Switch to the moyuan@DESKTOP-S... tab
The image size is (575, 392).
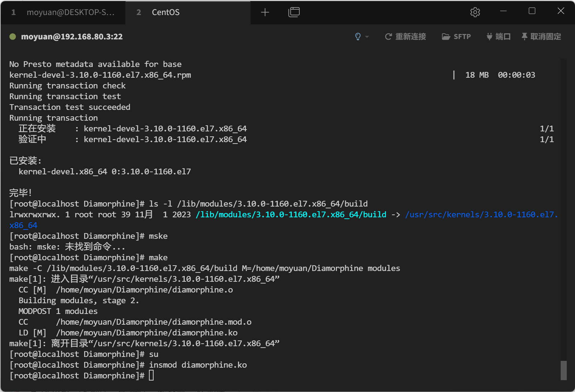point(63,13)
